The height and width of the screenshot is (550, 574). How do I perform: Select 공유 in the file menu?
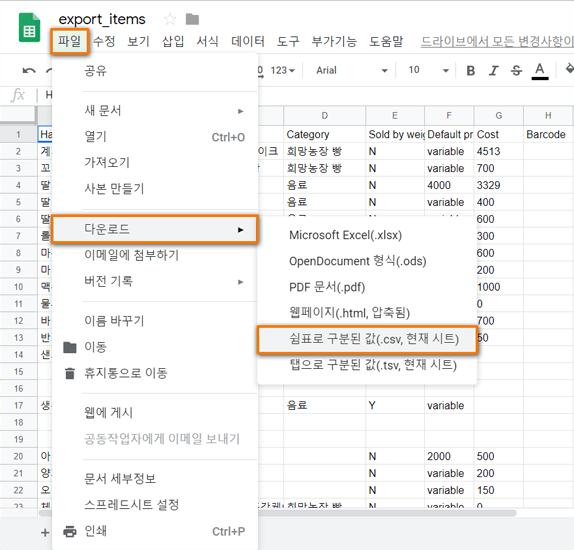[x=155, y=71]
